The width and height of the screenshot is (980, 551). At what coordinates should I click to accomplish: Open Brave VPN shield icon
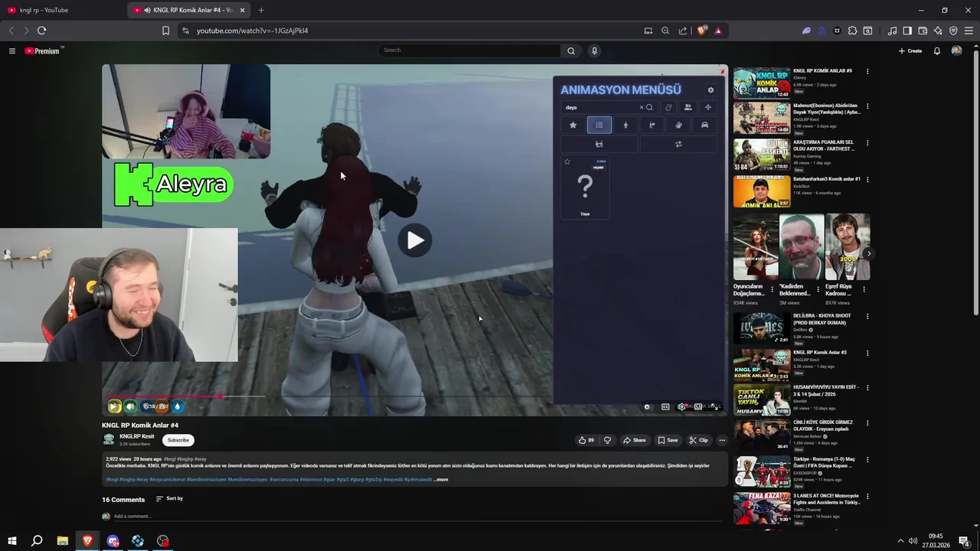pyautogui.click(x=953, y=31)
